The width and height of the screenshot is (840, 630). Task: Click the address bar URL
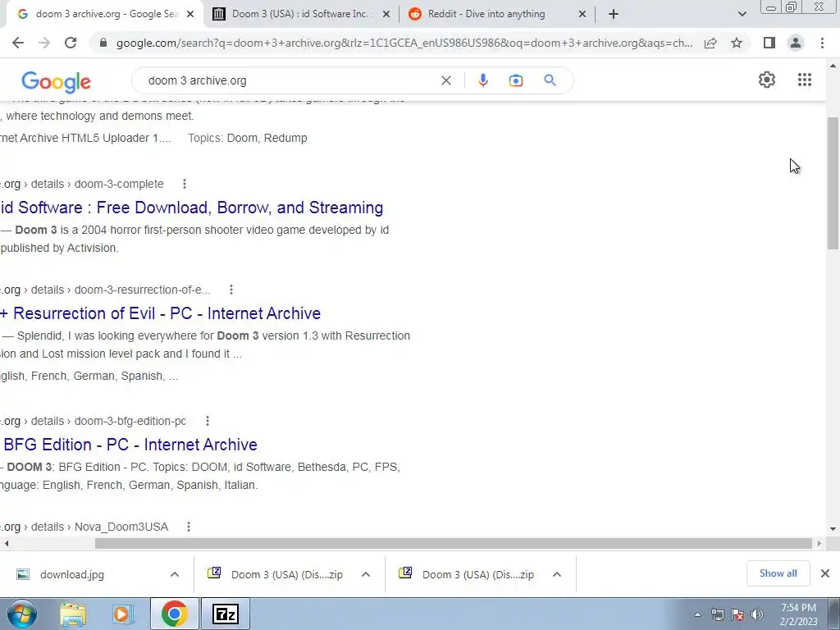tap(404, 43)
